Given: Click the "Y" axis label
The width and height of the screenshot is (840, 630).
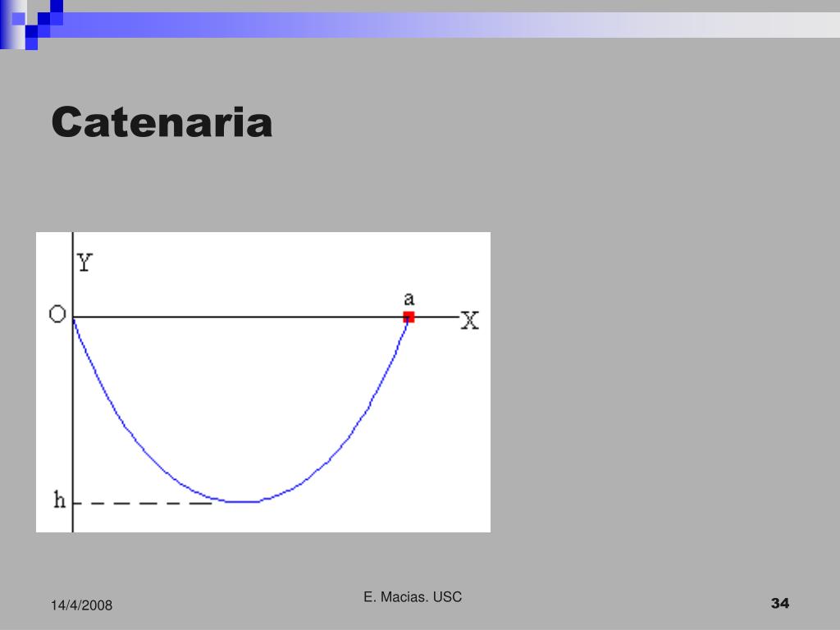Looking at the screenshot, I should 84,262.
